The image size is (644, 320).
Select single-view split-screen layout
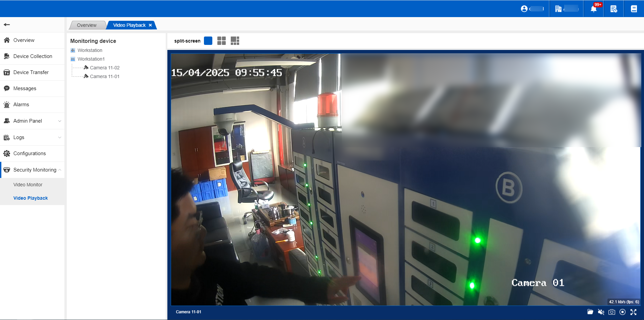(x=208, y=41)
